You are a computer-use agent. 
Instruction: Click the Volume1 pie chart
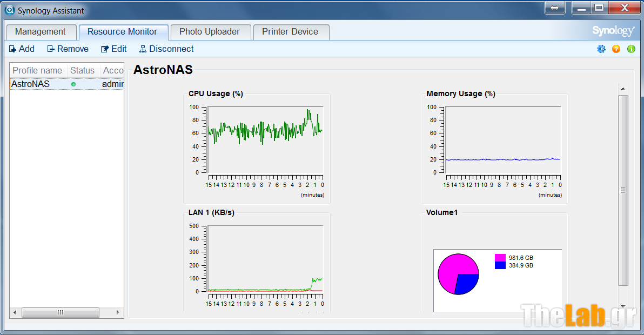pyautogui.click(x=458, y=274)
